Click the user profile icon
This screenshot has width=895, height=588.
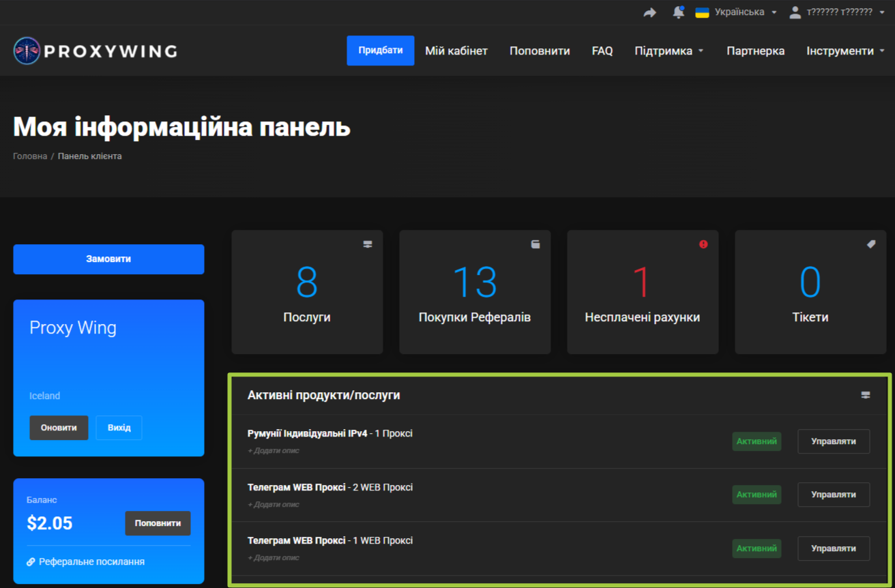point(795,12)
